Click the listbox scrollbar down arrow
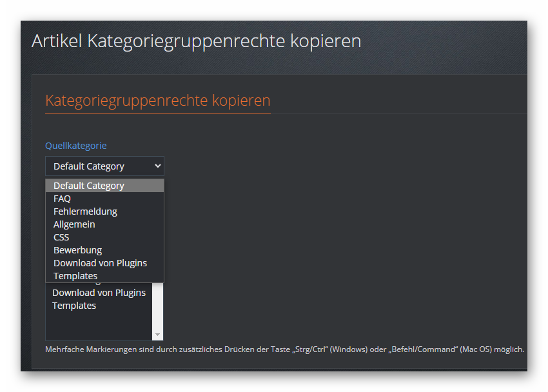The image size is (548, 392). (x=157, y=335)
